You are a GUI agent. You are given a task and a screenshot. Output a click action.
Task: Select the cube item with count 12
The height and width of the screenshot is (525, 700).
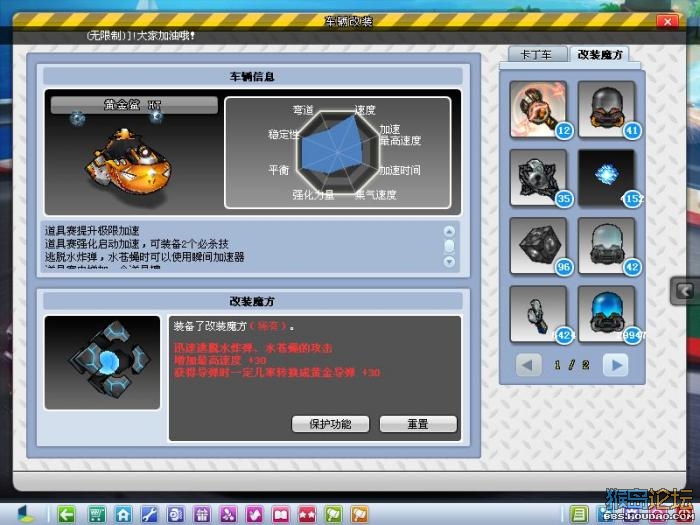[x=538, y=109]
